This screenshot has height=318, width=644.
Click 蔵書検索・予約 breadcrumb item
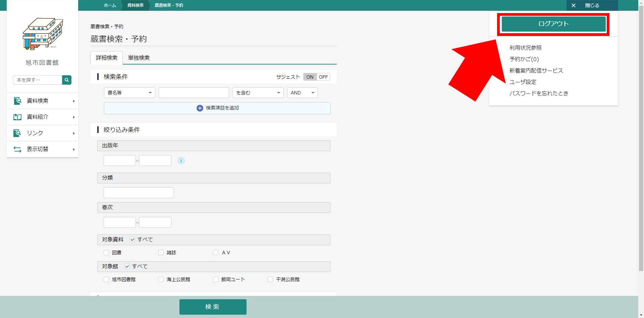(x=169, y=5)
